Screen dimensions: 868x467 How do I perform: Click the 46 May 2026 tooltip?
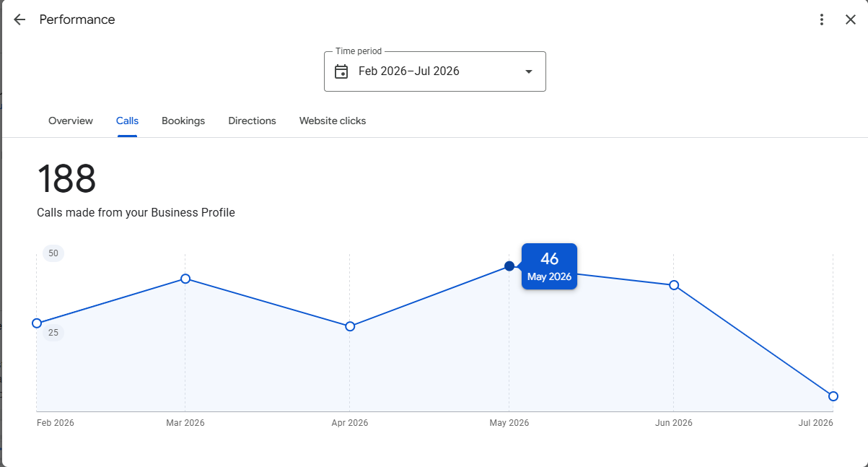[549, 266]
